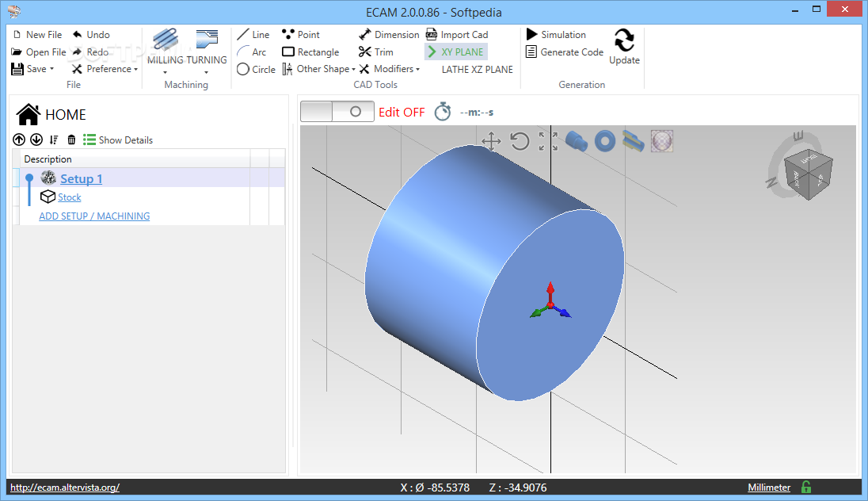Toggle the Edit mode switch
This screenshot has height=501, width=868.
pyautogui.click(x=337, y=112)
